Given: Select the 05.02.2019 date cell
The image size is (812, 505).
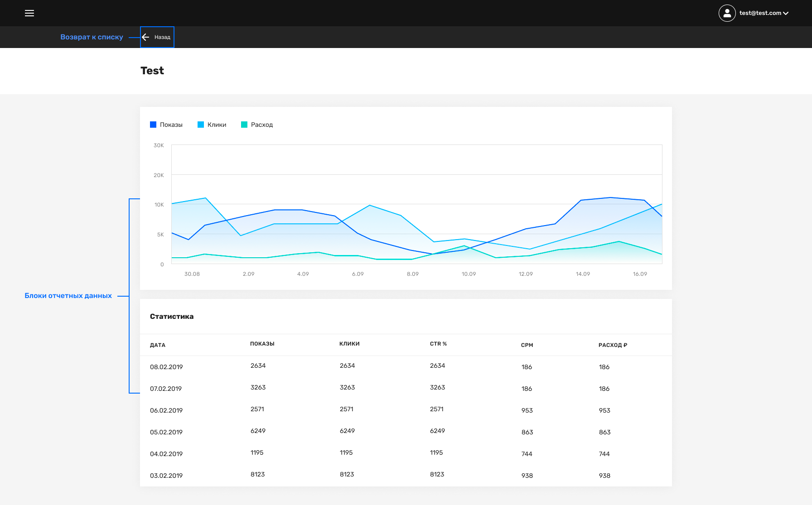Looking at the screenshot, I should coord(166,432).
